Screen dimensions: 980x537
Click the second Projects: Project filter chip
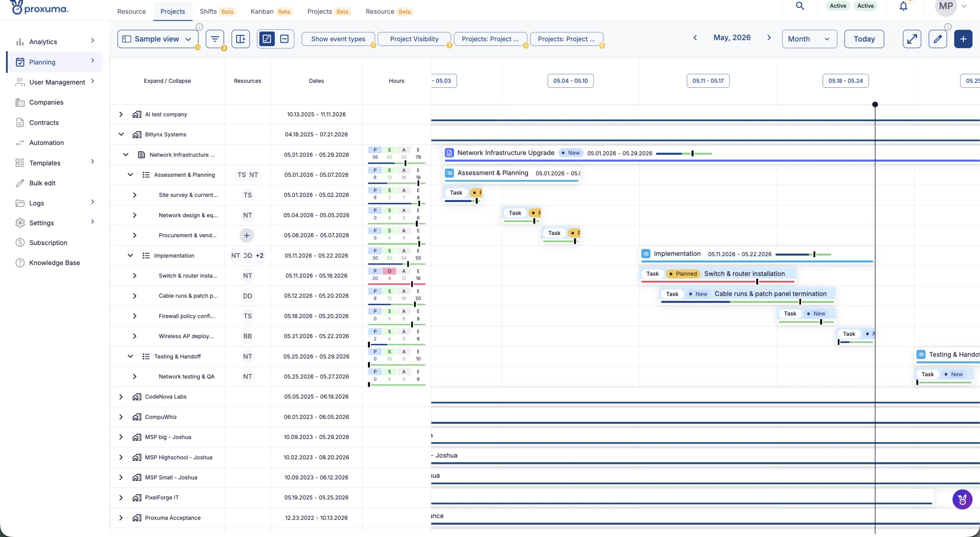566,39
